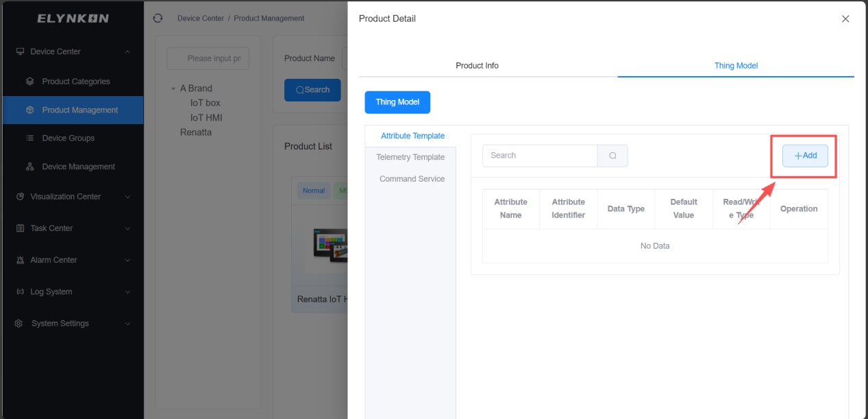Image resolution: width=868 pixels, height=419 pixels.
Task: Click Product Management in the breadcrumb
Action: (x=269, y=19)
